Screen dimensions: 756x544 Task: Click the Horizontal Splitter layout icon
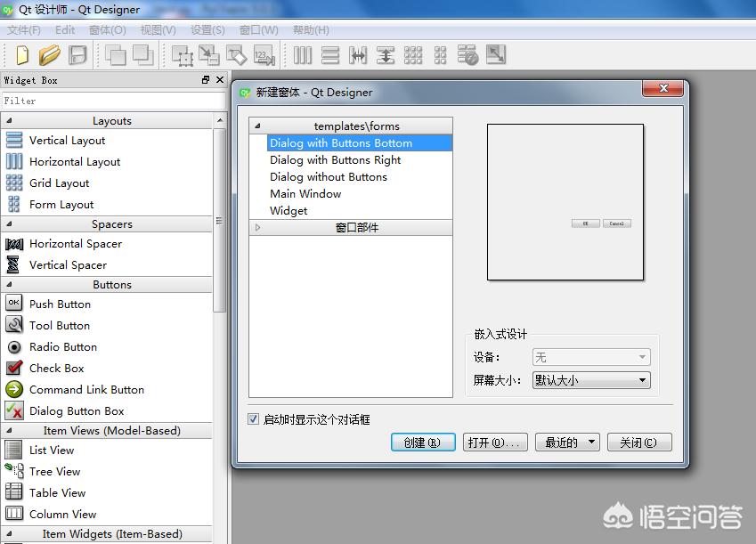point(360,54)
